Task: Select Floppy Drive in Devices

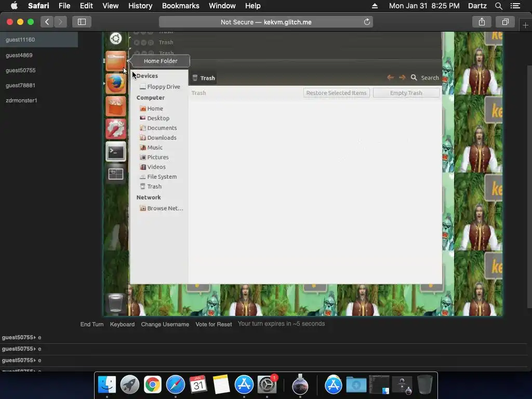Action: [x=160, y=87]
